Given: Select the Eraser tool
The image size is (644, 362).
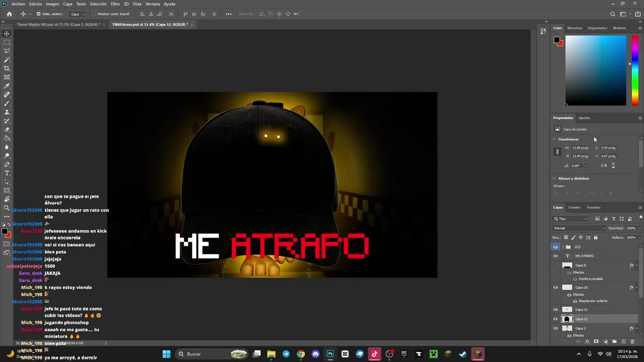Looking at the screenshot, I should coord(7,130).
